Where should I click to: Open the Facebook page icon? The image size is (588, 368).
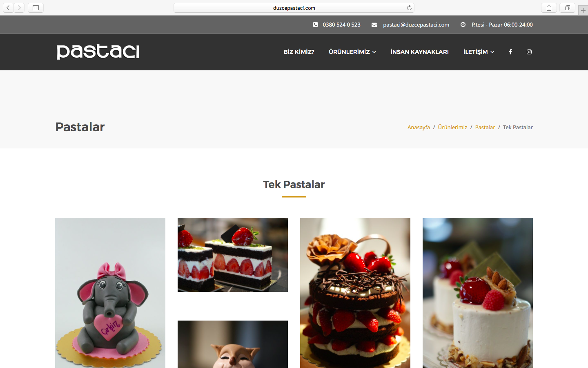pyautogui.click(x=510, y=52)
